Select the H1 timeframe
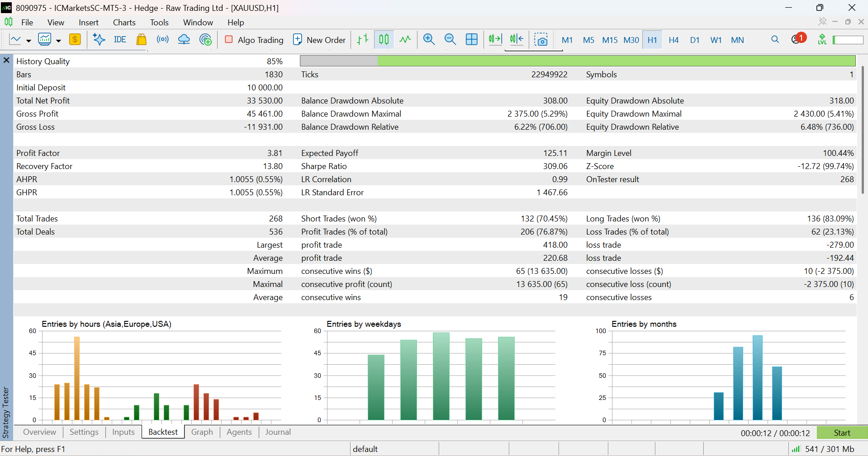Image resolution: width=868 pixels, height=456 pixels. 652,40
